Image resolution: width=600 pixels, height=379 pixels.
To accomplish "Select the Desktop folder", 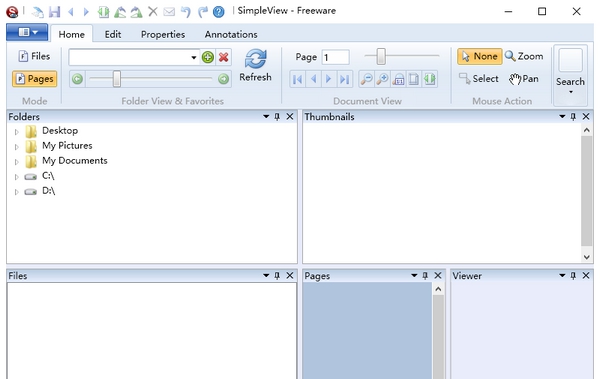I will [x=60, y=131].
